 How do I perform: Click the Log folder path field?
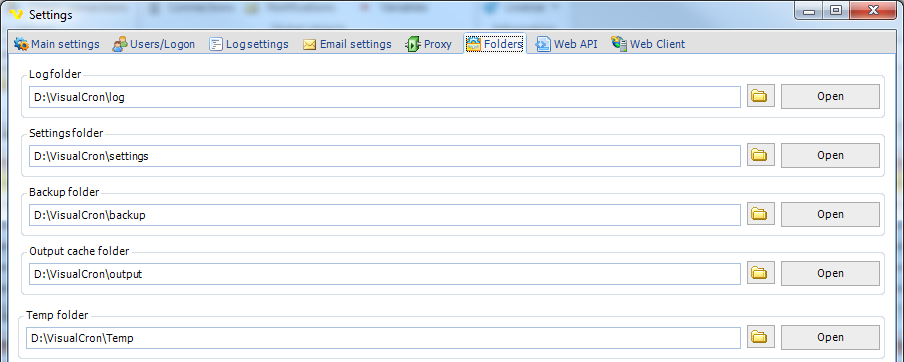385,97
